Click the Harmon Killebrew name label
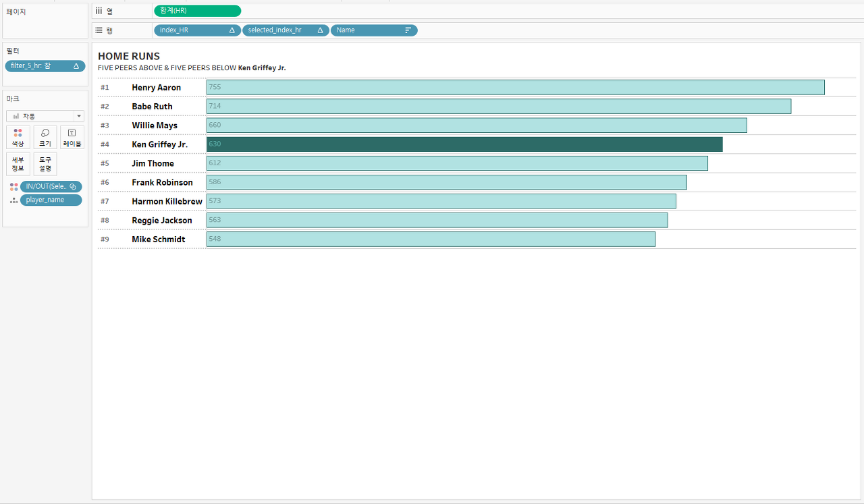The image size is (864, 504). pos(167,201)
